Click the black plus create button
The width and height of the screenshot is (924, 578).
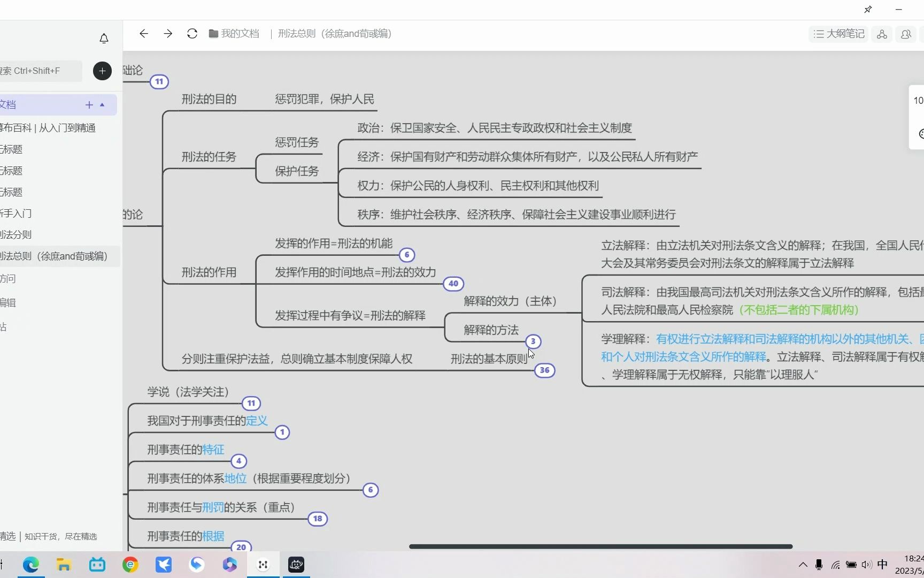coord(102,71)
